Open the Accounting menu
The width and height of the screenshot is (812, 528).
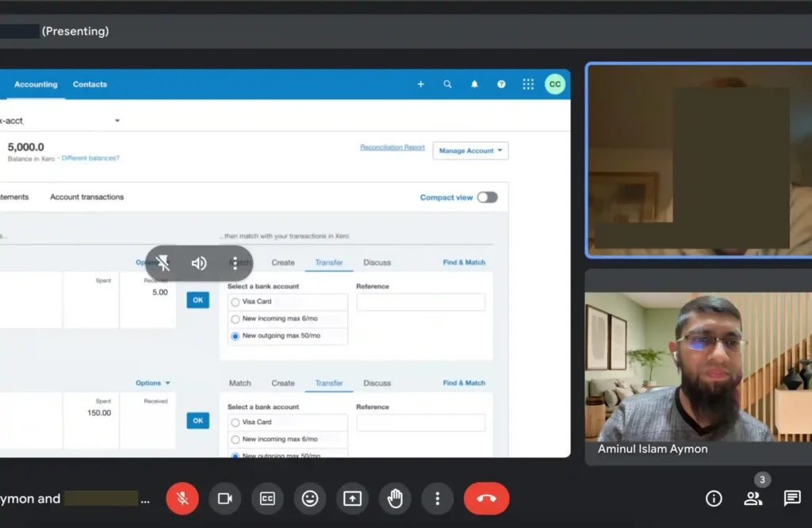pyautogui.click(x=36, y=84)
